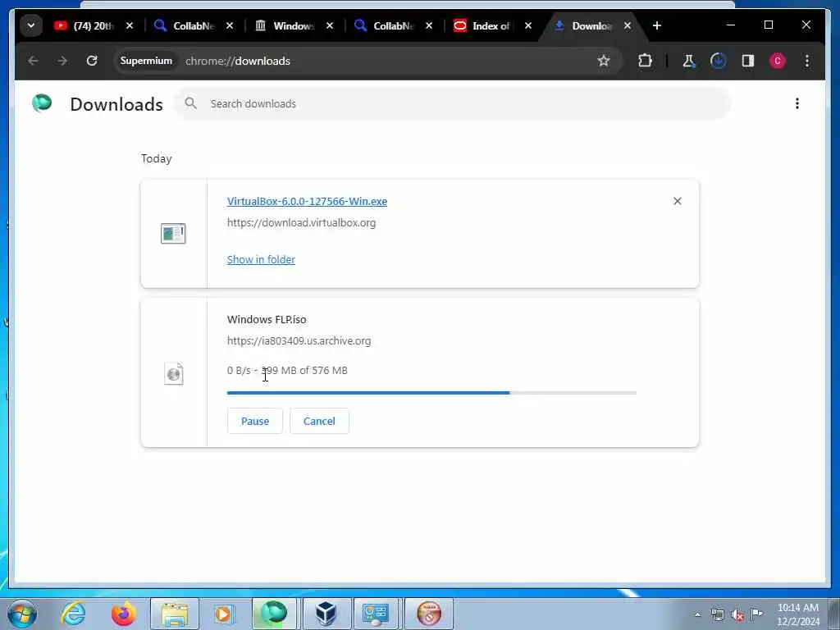Switch to the first CollabNet tab

coord(184,25)
